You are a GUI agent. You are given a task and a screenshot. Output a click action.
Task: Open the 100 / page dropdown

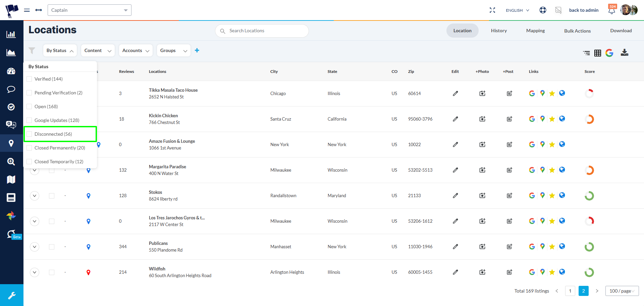[622, 291]
